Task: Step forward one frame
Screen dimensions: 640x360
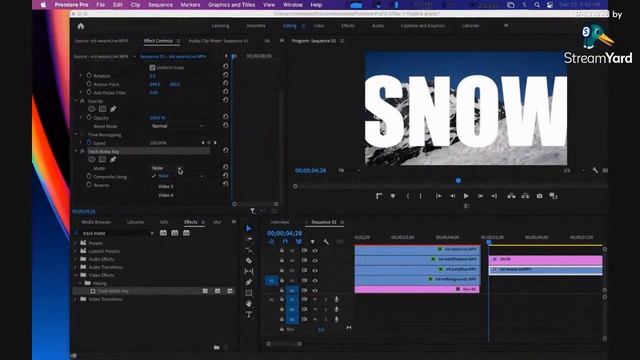Action: click(x=480, y=196)
